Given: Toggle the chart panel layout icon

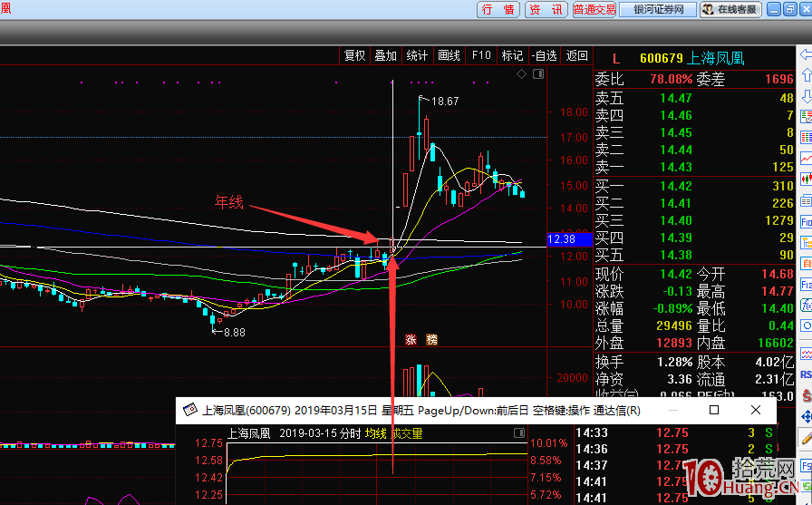Looking at the screenshot, I should click(x=538, y=74).
